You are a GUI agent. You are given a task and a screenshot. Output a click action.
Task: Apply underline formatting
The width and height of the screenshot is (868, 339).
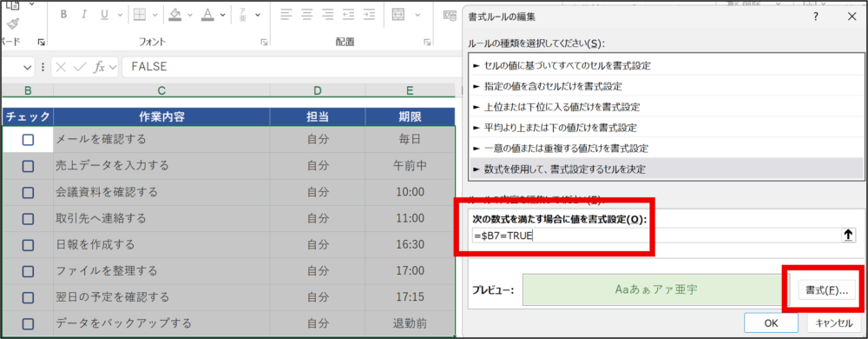tap(104, 15)
